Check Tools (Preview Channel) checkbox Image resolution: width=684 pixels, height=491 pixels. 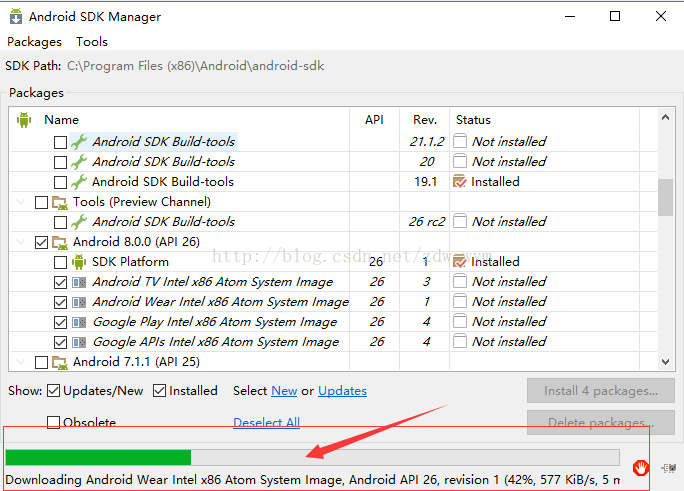[x=41, y=202]
